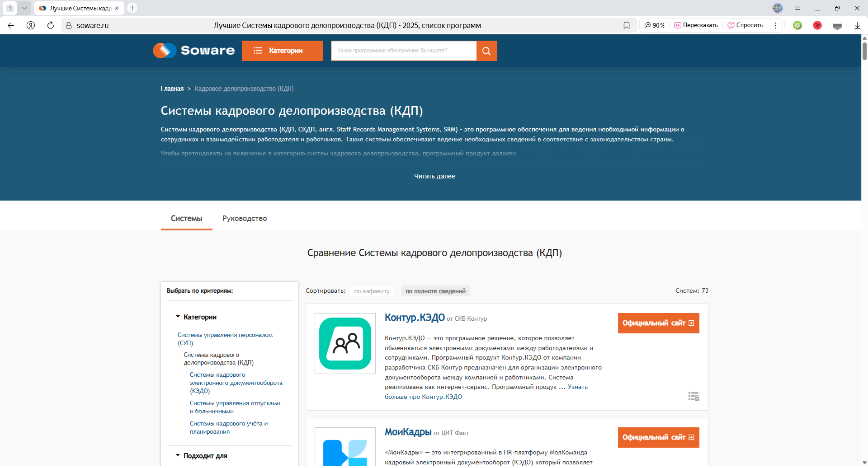Click the orange search magnifier button
This screenshot has width=868, height=468.
486,51
